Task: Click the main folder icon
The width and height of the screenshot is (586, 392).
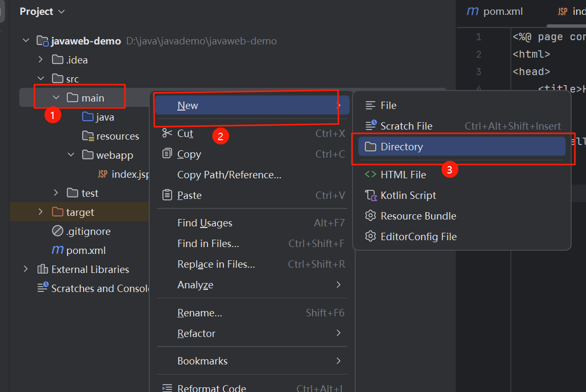Action: point(73,97)
